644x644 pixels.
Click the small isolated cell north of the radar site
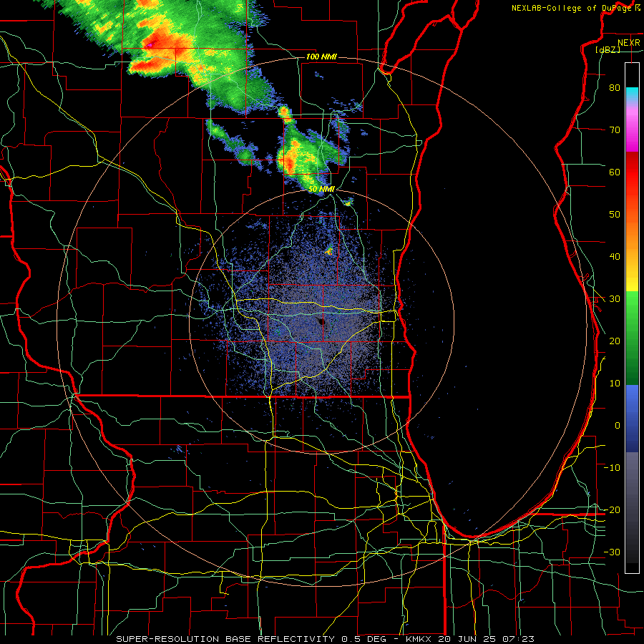click(329, 250)
